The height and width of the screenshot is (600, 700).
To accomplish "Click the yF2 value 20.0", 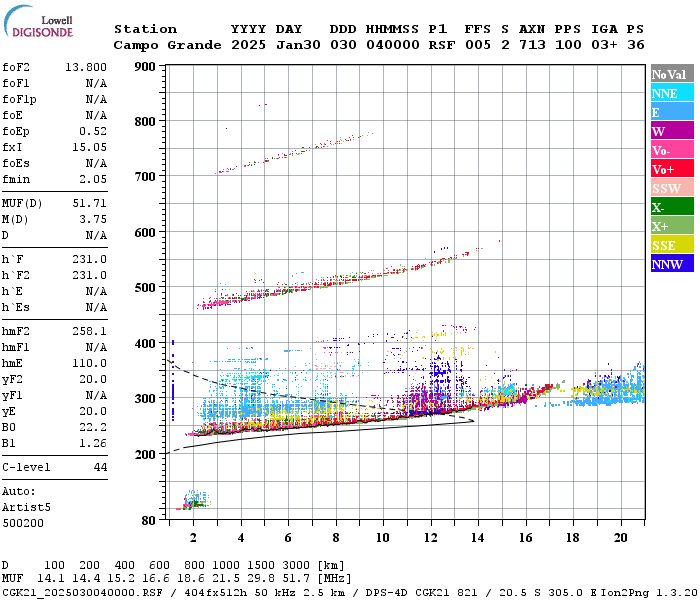I will [x=93, y=379].
